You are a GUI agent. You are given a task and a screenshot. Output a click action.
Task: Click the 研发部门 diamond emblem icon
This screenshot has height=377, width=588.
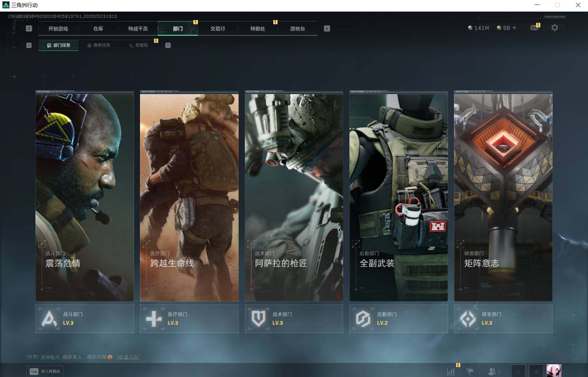[468, 319]
